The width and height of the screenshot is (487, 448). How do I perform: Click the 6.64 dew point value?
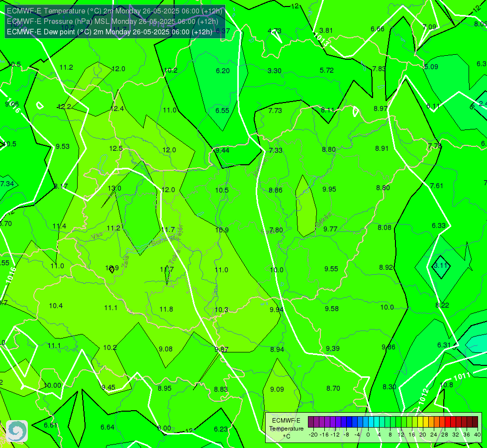(107, 427)
